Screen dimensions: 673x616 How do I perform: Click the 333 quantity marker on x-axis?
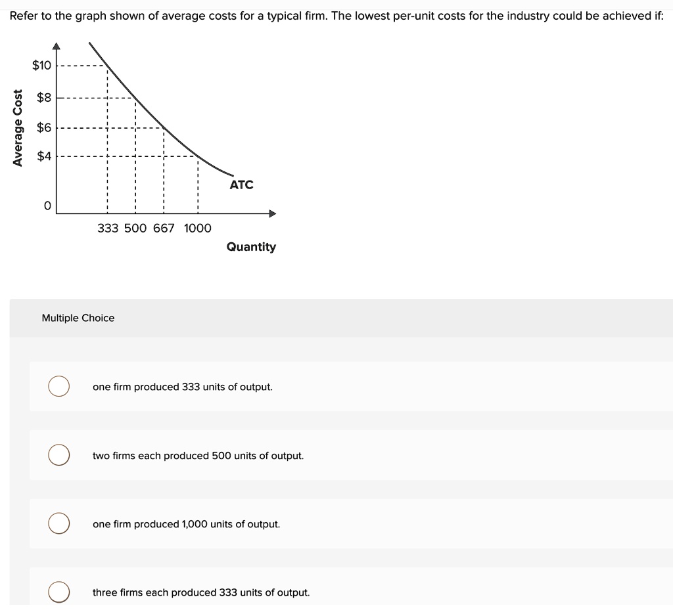pyautogui.click(x=106, y=228)
